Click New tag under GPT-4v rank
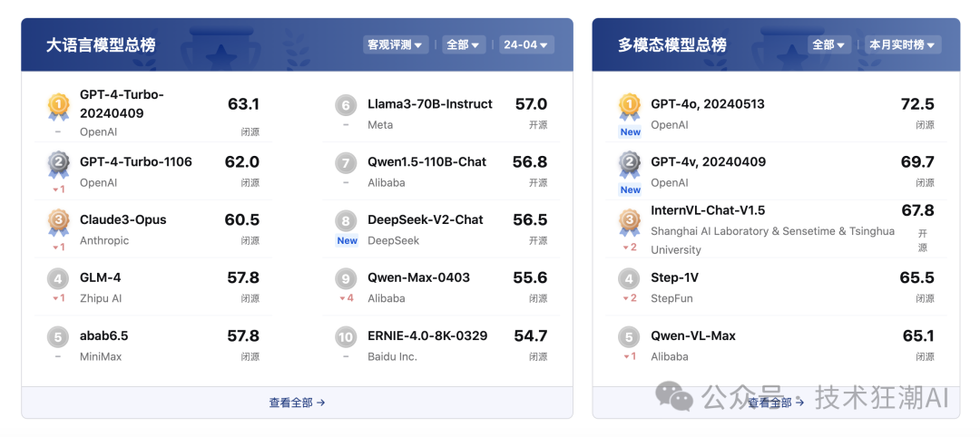The height and width of the screenshot is (437, 980). (630, 189)
